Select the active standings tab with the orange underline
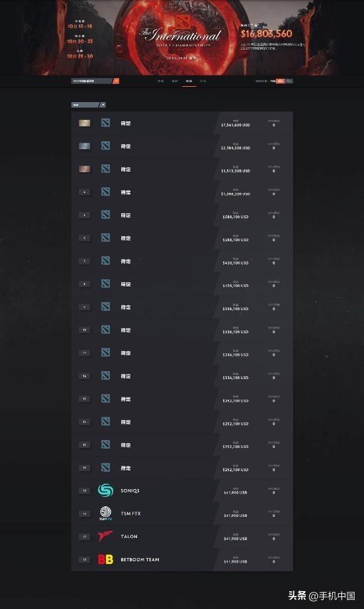This screenshot has width=364, height=609. (x=189, y=81)
